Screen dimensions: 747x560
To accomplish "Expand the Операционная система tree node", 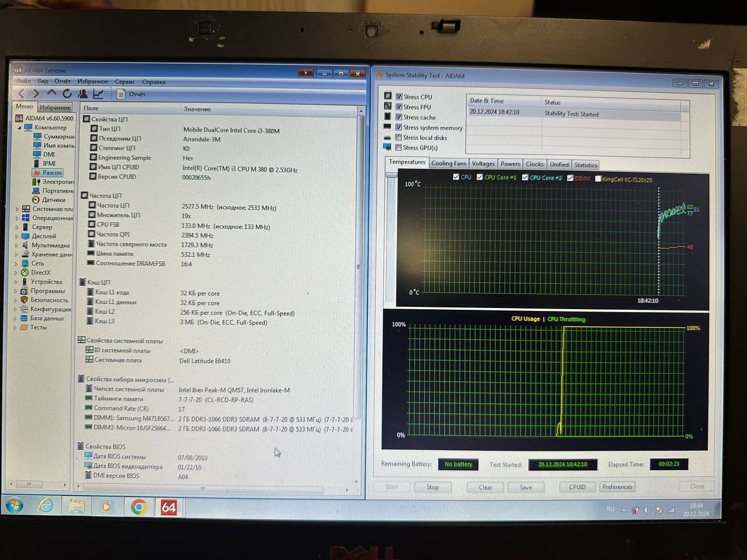I will [16, 218].
